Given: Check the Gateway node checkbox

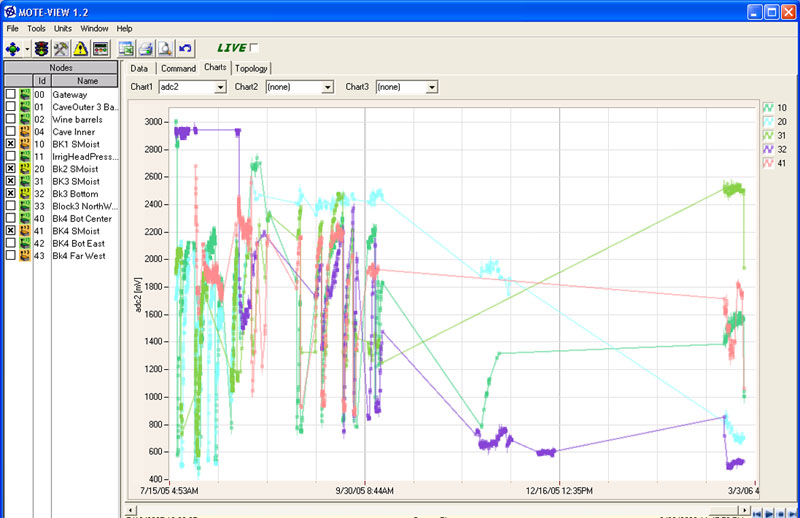Looking at the screenshot, I should [x=10, y=94].
